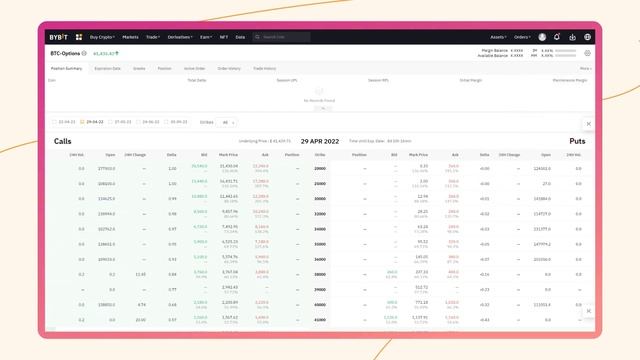The width and height of the screenshot is (640, 360).
Task: Click the BTC-Options title
Action: (65, 53)
